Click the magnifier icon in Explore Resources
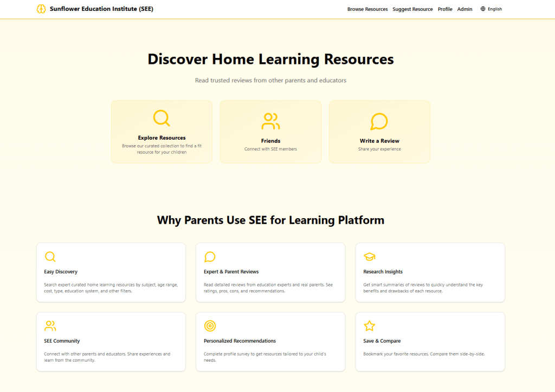This screenshot has height=392, width=555. click(162, 118)
